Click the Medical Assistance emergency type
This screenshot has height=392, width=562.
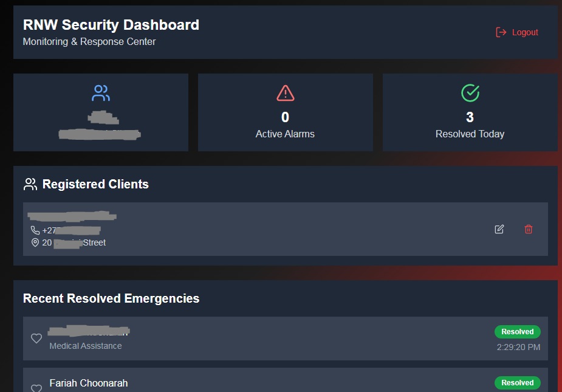click(86, 346)
